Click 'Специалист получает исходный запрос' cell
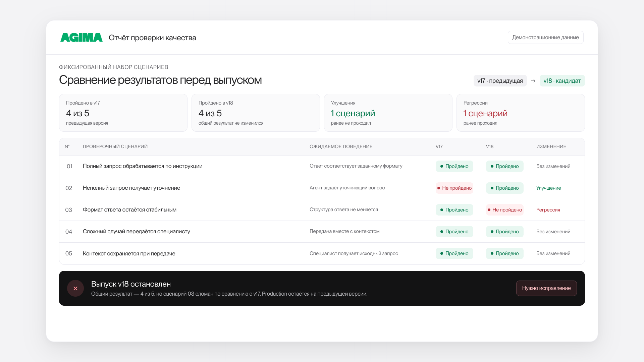 [x=354, y=253]
